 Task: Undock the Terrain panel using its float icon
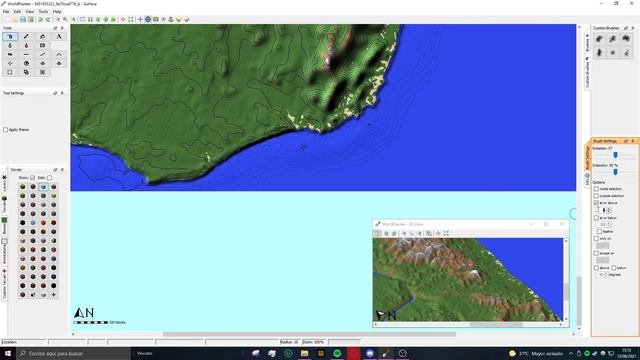pos(55,170)
